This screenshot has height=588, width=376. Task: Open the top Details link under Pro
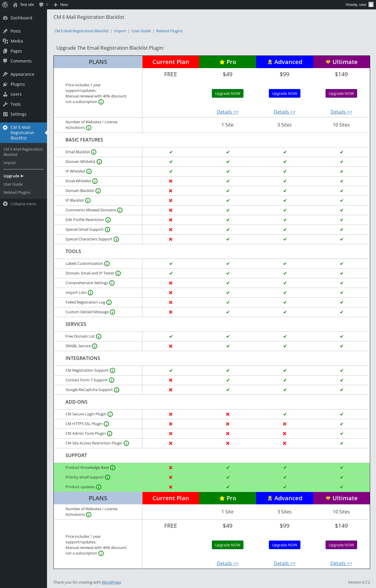click(x=228, y=112)
